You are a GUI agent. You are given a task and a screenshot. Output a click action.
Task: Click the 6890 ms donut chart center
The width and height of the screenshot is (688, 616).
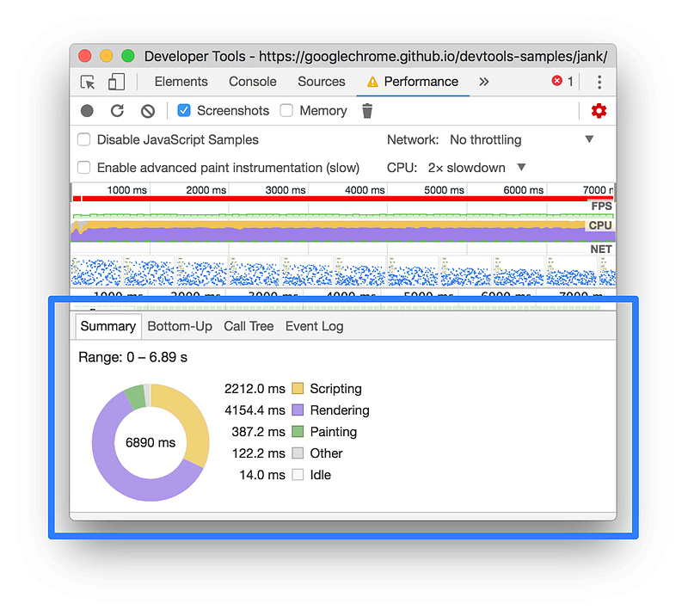point(150,442)
